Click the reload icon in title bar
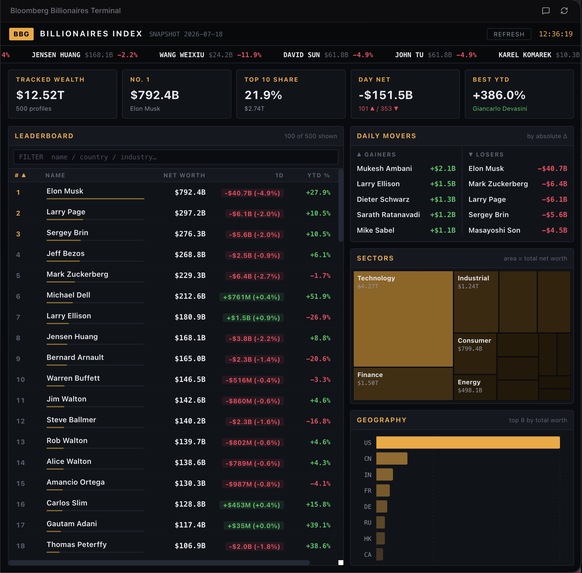The image size is (582, 573). tap(564, 10)
